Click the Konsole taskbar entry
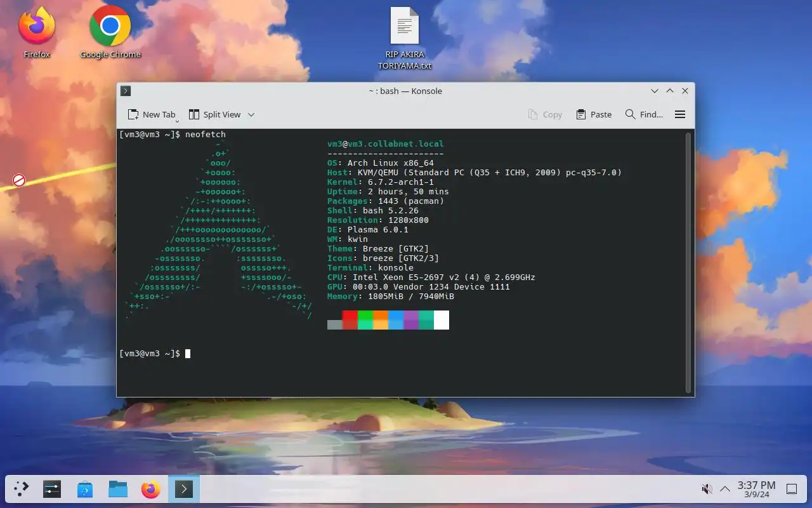The image size is (812, 508). tap(184, 489)
